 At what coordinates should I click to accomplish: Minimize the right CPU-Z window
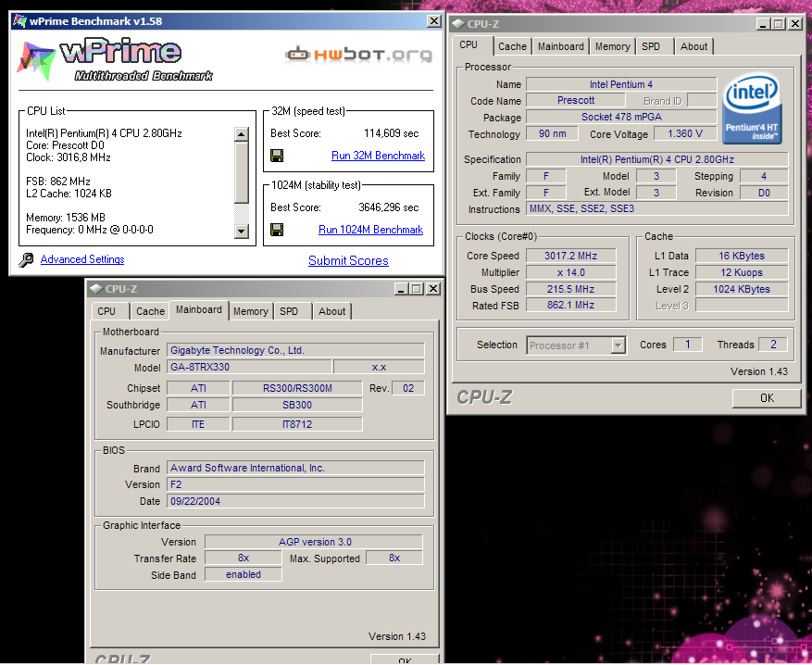pyautogui.click(x=763, y=24)
